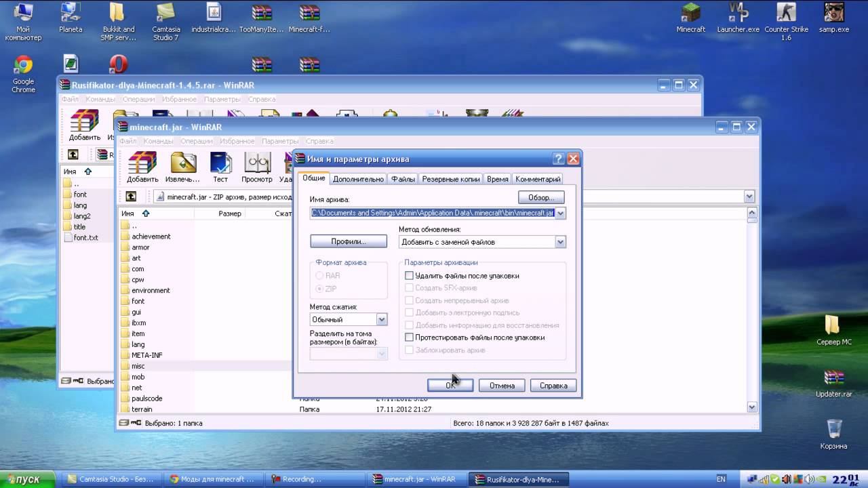The width and height of the screenshot is (868, 488).
Task: Select the ZIP archive format radio button
Action: (319, 289)
